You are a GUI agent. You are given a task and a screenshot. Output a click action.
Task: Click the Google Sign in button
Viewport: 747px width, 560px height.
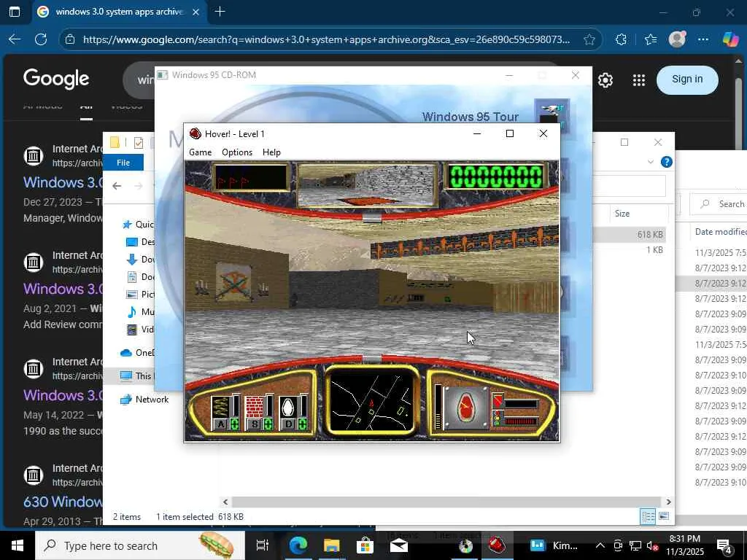[x=687, y=79]
